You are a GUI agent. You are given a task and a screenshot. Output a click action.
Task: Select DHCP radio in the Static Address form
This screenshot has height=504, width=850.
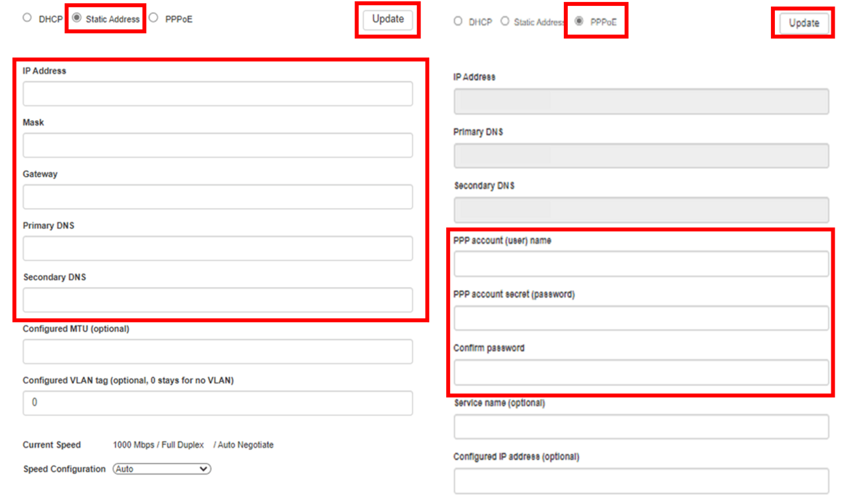27,19
